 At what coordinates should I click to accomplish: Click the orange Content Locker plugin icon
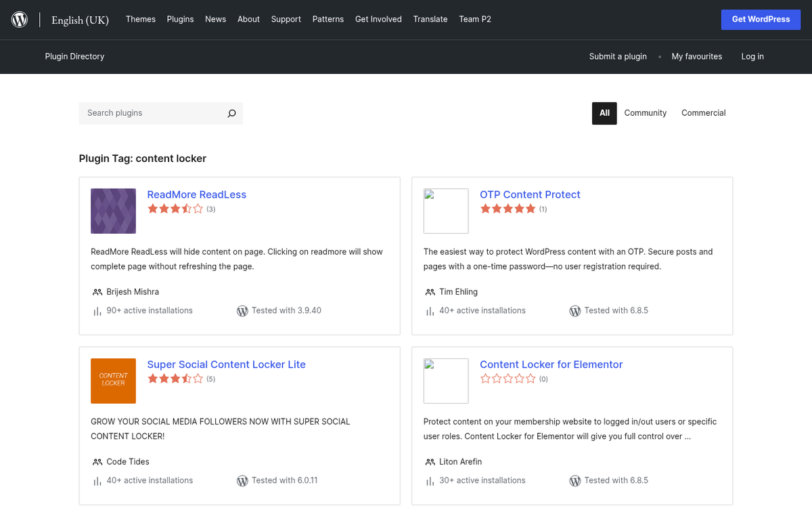pyautogui.click(x=113, y=381)
